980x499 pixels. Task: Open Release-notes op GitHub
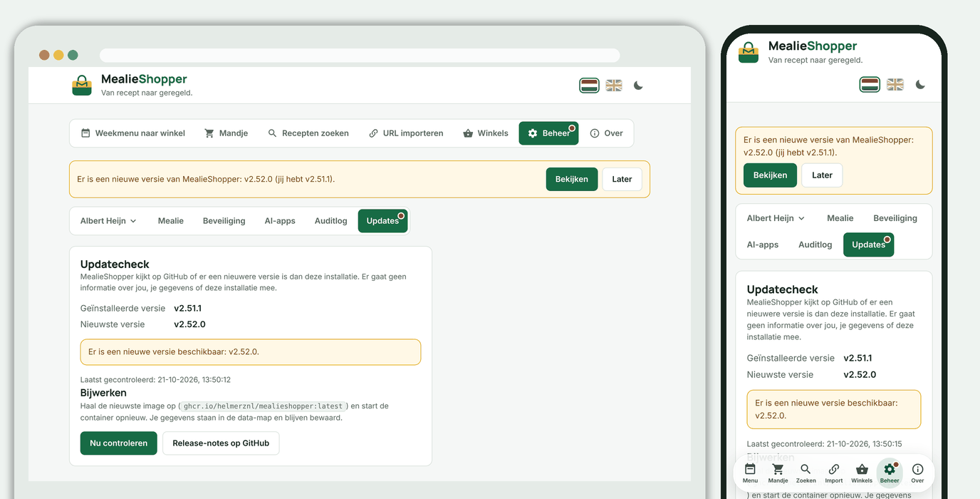[x=221, y=443]
